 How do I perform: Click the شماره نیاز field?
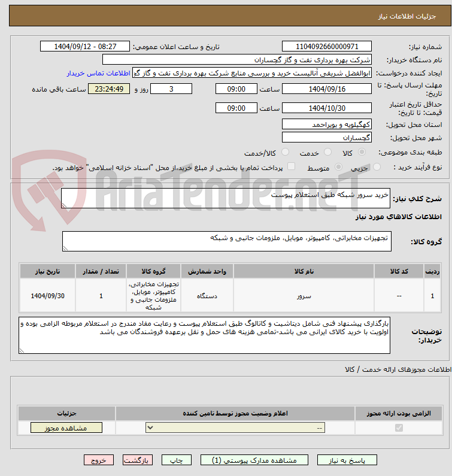click(x=327, y=47)
